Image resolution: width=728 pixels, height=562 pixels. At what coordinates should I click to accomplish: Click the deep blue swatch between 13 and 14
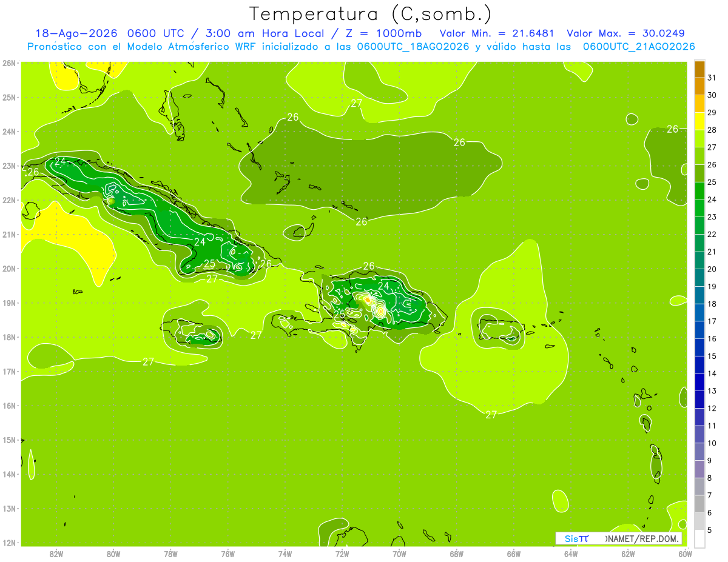(x=700, y=382)
